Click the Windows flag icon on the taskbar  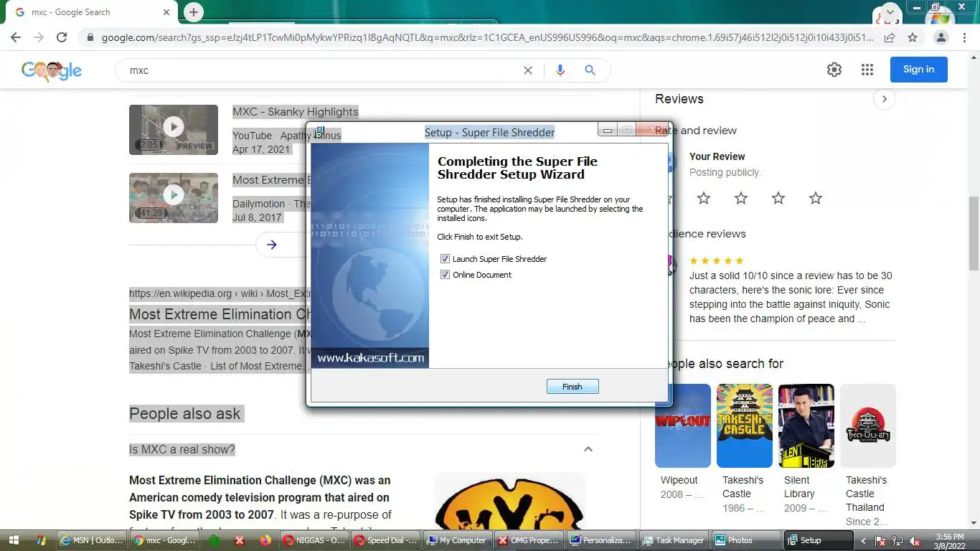click(41, 540)
